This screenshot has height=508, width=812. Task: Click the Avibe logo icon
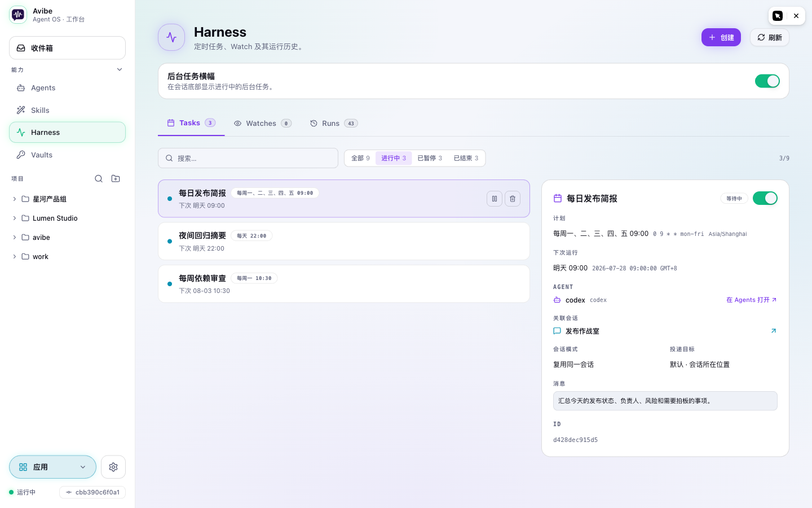pos(18,15)
